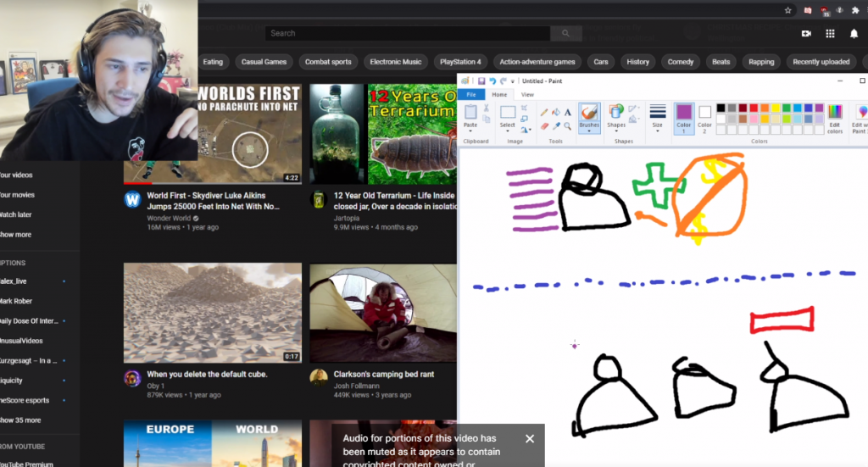Select the Casual Games filter chip
Image resolution: width=868 pixels, height=467 pixels.
click(x=264, y=62)
